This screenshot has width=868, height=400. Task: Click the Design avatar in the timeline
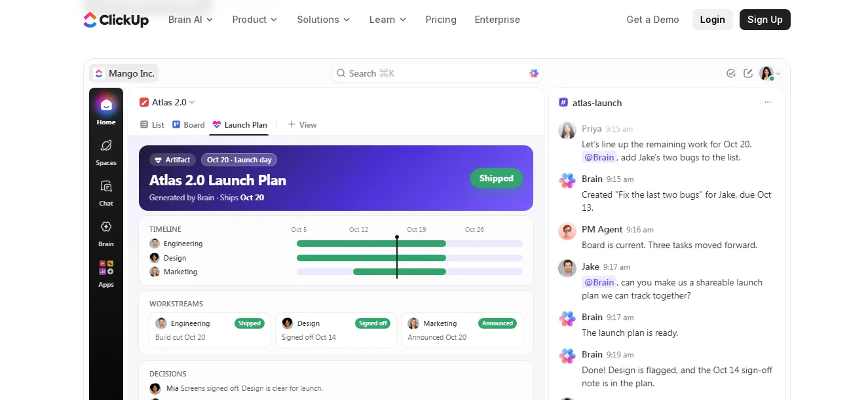tap(155, 258)
